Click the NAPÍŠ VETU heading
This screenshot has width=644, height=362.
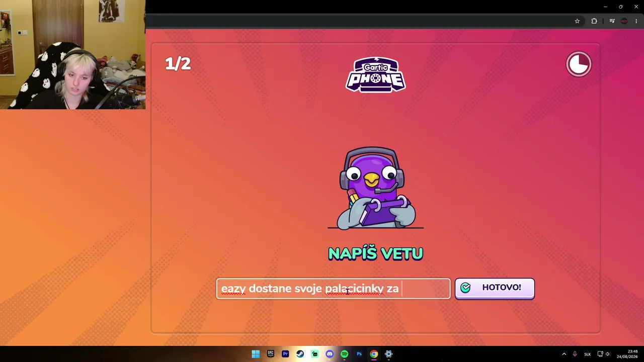[x=376, y=253]
